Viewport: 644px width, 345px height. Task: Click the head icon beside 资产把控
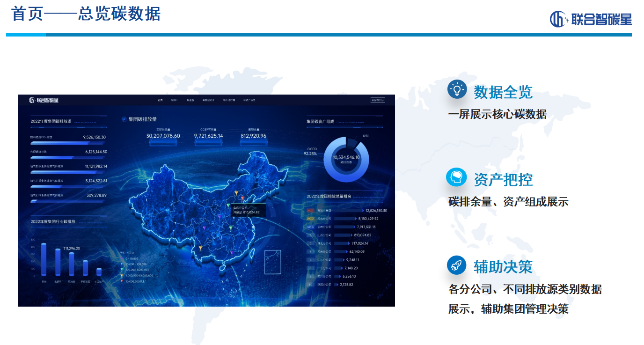(x=456, y=177)
